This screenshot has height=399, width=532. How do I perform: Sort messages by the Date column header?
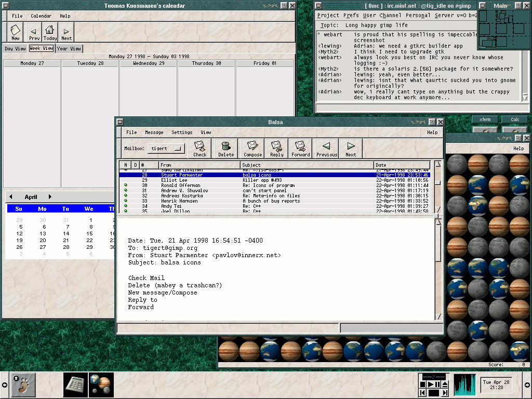[x=402, y=165]
